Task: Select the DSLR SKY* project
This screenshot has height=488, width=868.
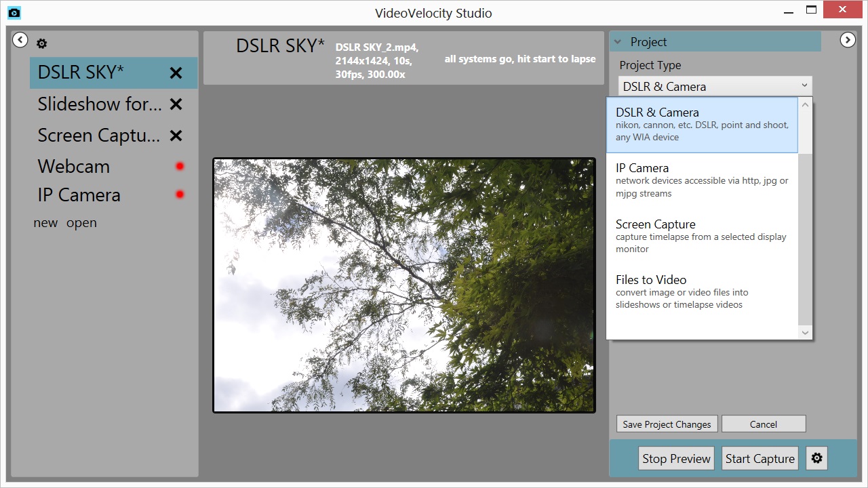Action: (113, 73)
